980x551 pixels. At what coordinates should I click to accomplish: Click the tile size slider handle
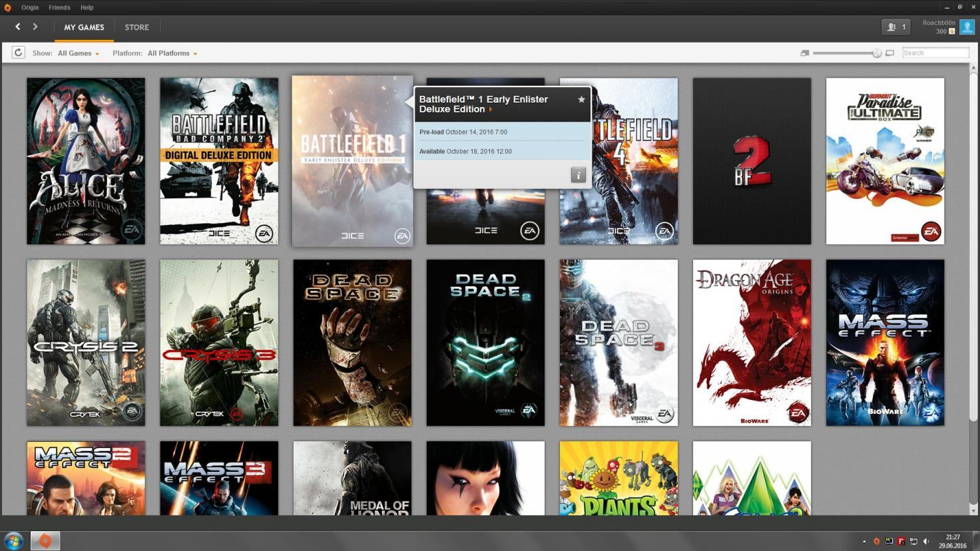pyautogui.click(x=877, y=53)
